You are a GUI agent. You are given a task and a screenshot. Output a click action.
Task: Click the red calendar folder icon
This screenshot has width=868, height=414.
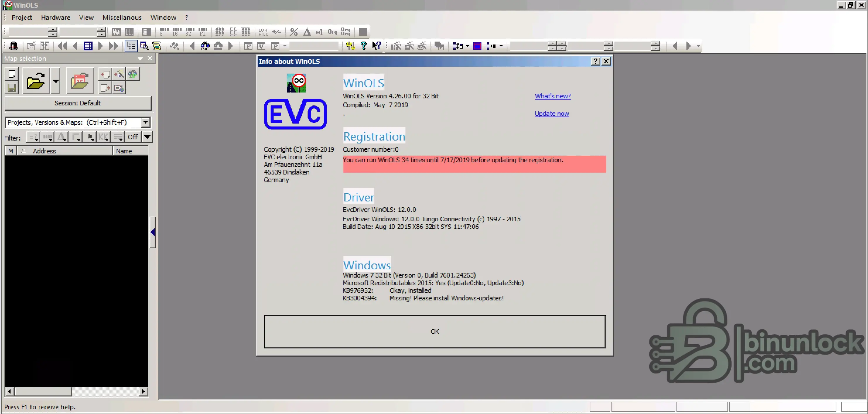pyautogui.click(x=80, y=81)
